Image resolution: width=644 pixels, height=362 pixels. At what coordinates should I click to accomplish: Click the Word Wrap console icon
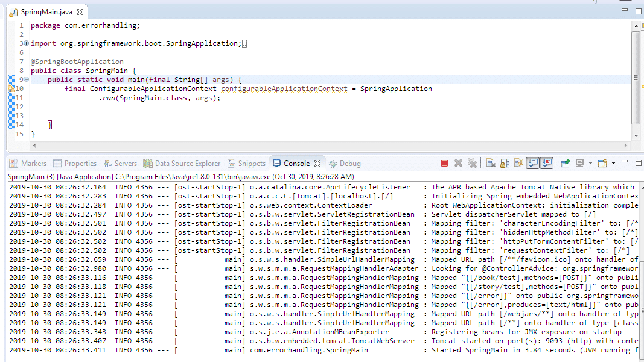pos(518,163)
